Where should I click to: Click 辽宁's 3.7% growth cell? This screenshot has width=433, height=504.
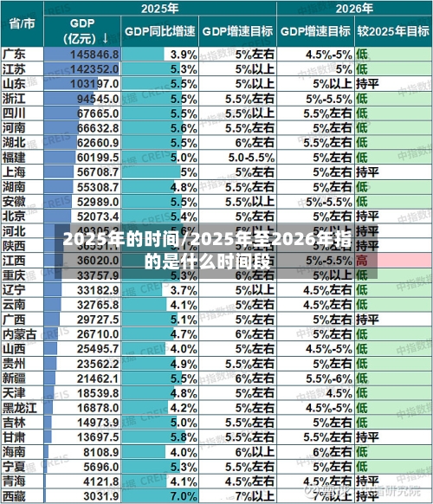(x=159, y=290)
